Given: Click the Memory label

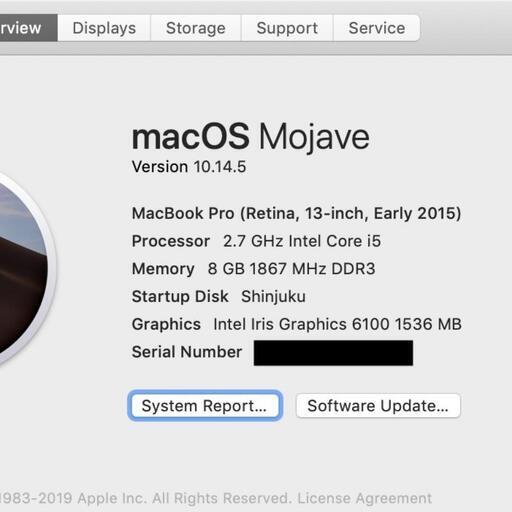Looking at the screenshot, I should 163,269.
